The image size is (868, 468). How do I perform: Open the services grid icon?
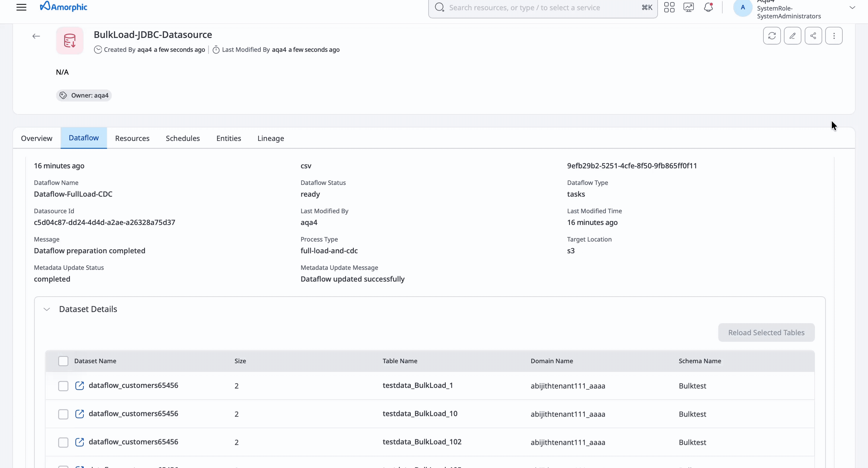(669, 7)
